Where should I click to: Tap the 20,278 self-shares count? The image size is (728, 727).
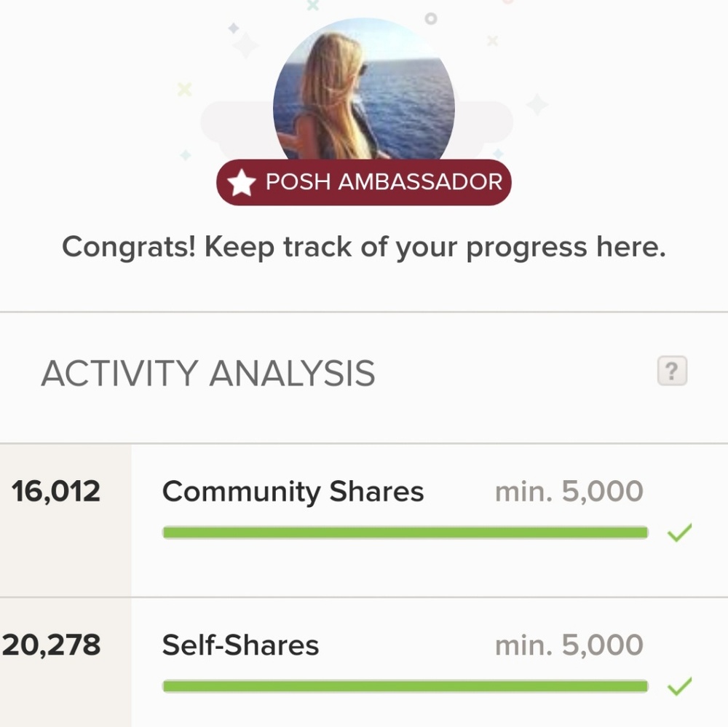tap(51, 645)
